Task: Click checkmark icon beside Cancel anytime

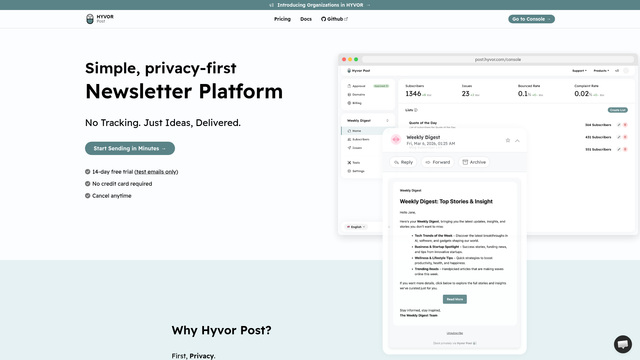Action: pyautogui.click(x=87, y=196)
